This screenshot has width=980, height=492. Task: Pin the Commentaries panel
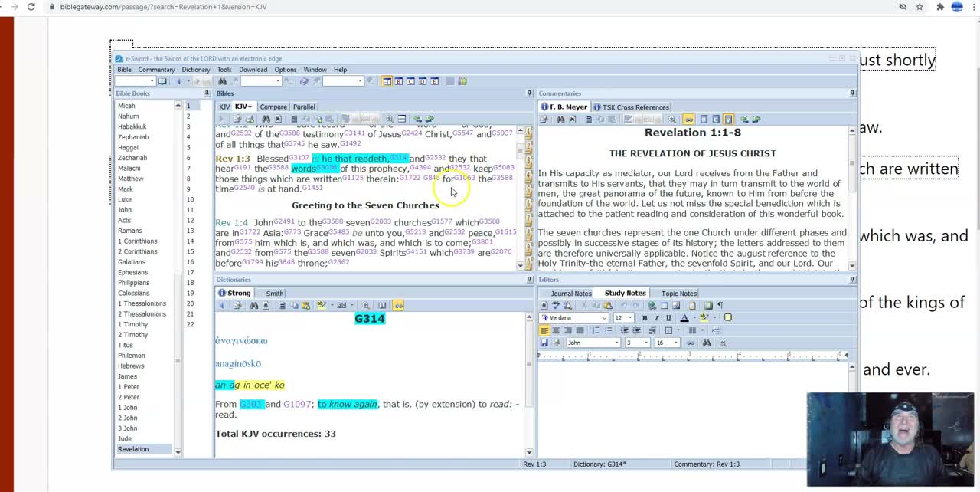point(852,93)
